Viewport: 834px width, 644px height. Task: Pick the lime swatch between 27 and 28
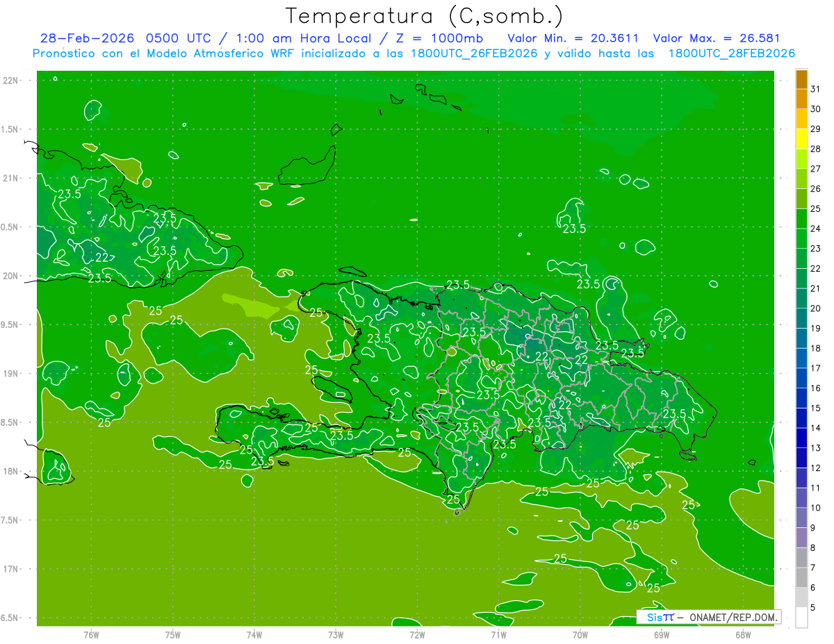pos(801,158)
